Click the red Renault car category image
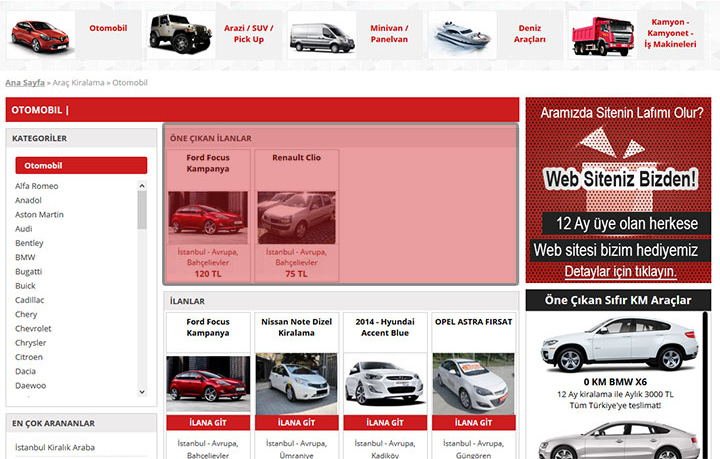 pos(40,36)
